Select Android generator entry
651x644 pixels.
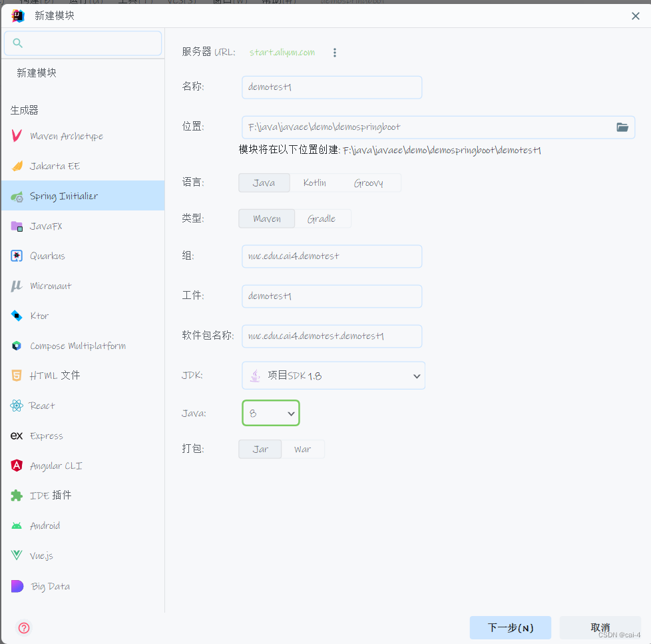83,525
